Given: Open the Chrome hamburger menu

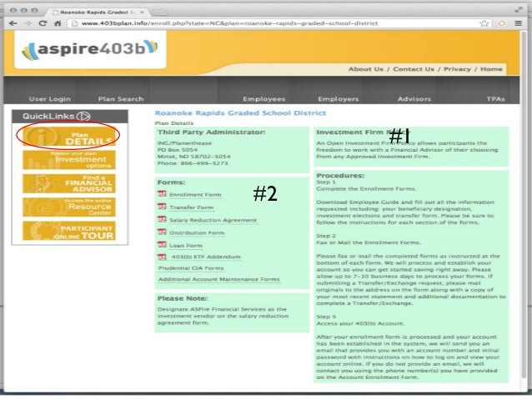Looking at the screenshot, I should (519, 23).
